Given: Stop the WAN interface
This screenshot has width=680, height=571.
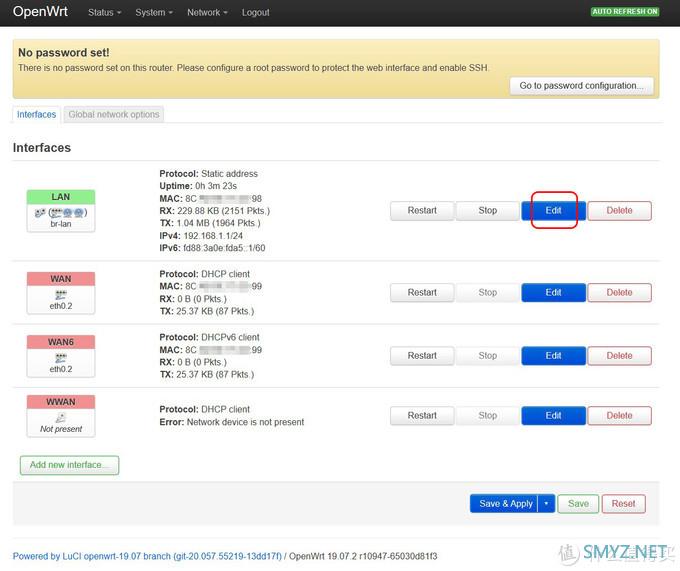Looking at the screenshot, I should coord(487,293).
